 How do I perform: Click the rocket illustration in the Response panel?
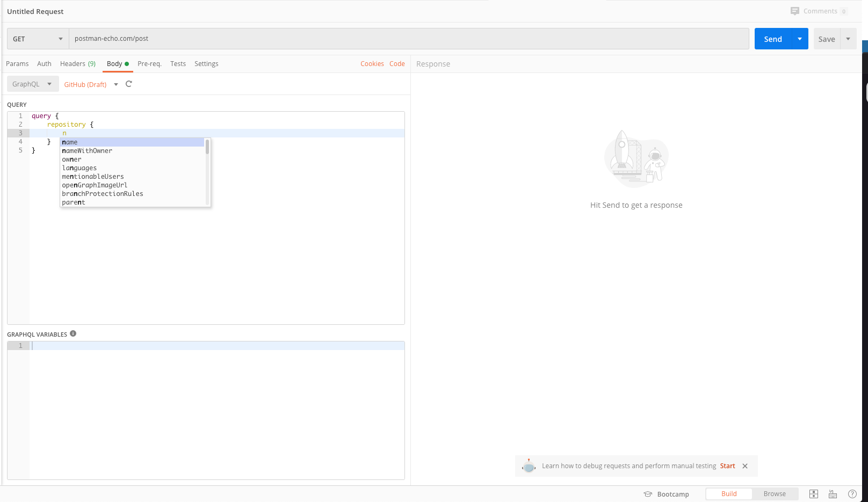pyautogui.click(x=636, y=158)
